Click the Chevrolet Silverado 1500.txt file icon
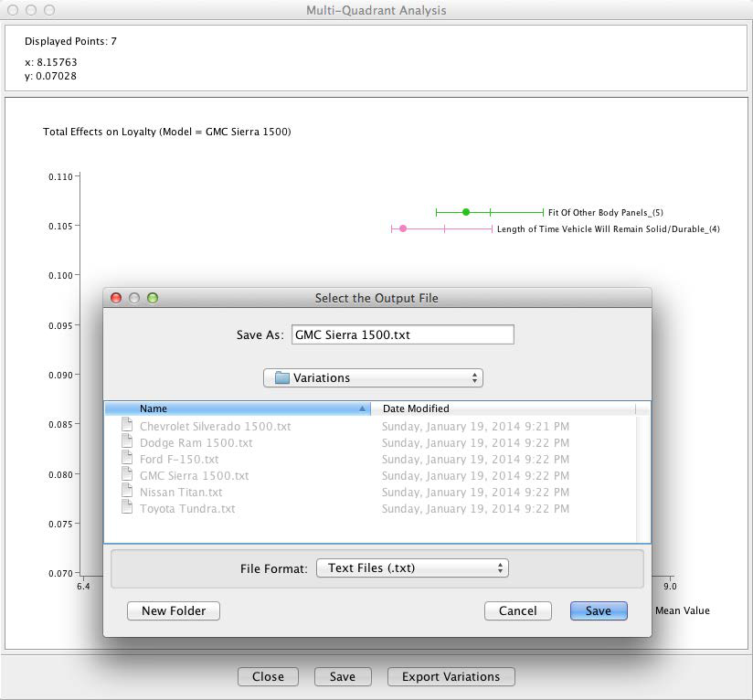The image size is (753, 700). 127,427
